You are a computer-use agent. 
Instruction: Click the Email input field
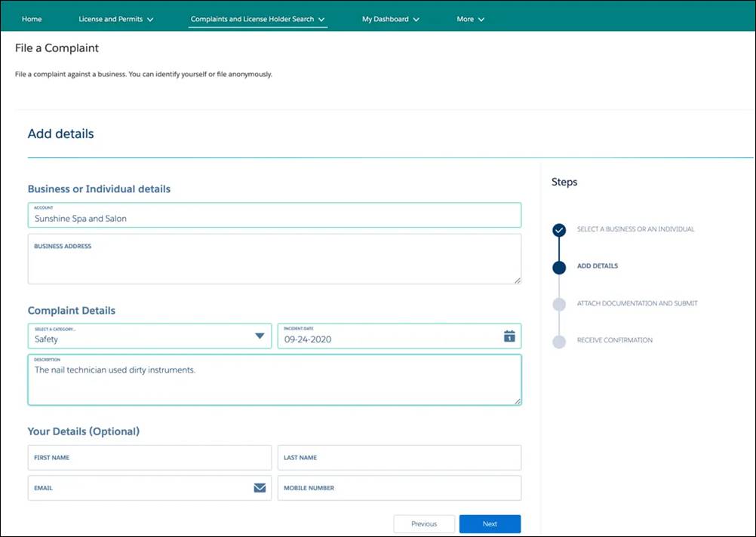149,488
